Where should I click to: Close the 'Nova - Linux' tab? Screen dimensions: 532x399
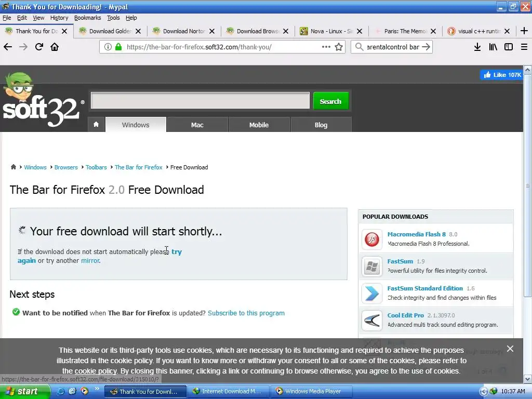point(360,31)
